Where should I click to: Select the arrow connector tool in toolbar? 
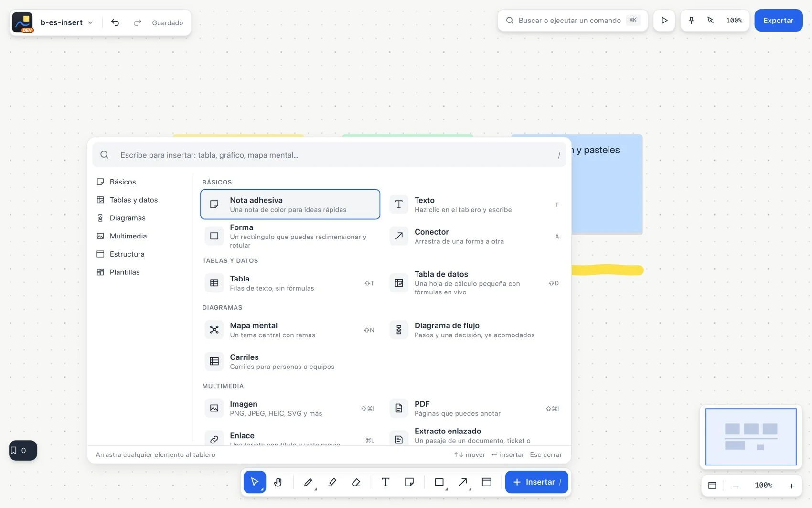coord(463,482)
